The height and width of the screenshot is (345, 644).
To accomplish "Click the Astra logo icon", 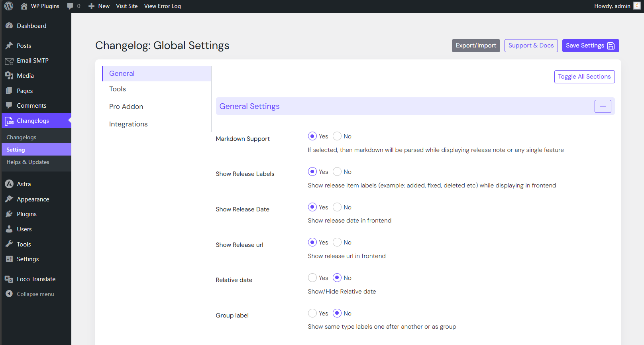I will pyautogui.click(x=9, y=184).
